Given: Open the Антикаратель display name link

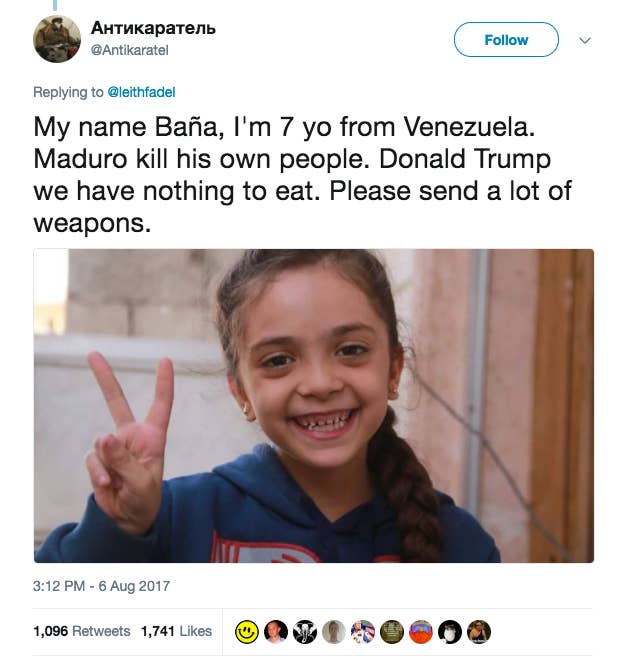Looking at the screenshot, I should (x=153, y=28).
